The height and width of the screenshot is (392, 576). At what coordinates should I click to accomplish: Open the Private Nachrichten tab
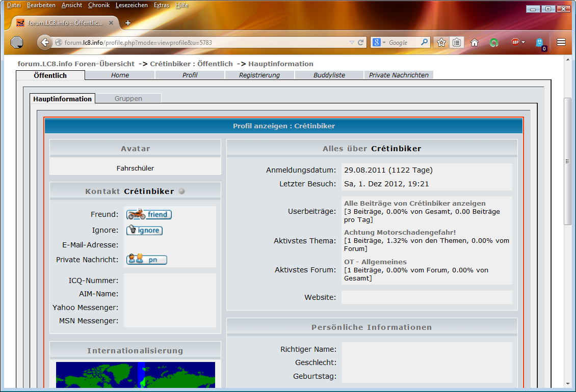pyautogui.click(x=399, y=75)
